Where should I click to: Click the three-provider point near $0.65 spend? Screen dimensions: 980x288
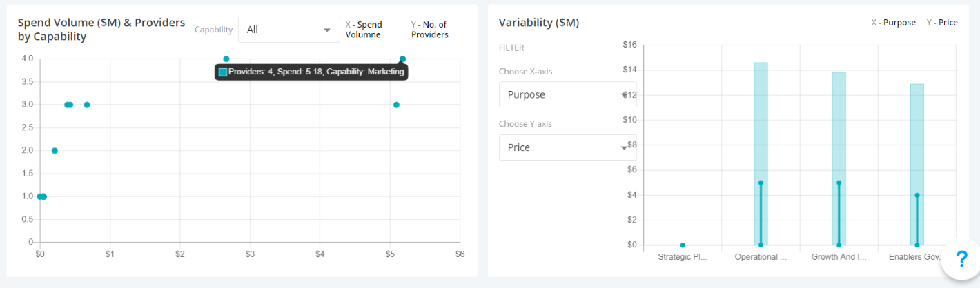tap(87, 105)
